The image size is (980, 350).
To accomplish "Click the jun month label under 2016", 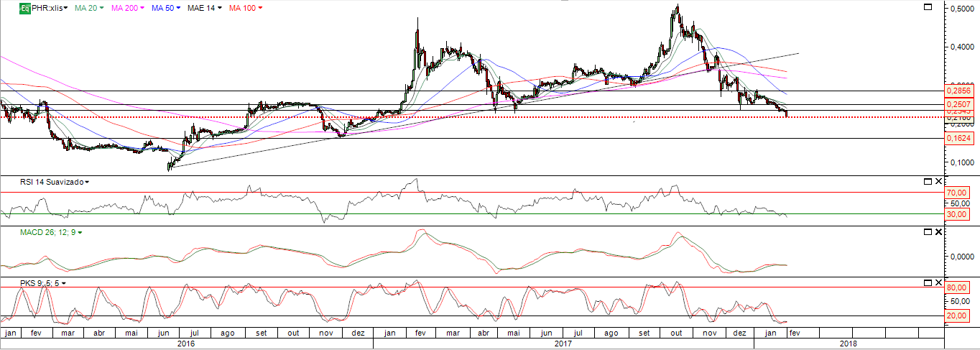I will (x=164, y=333).
